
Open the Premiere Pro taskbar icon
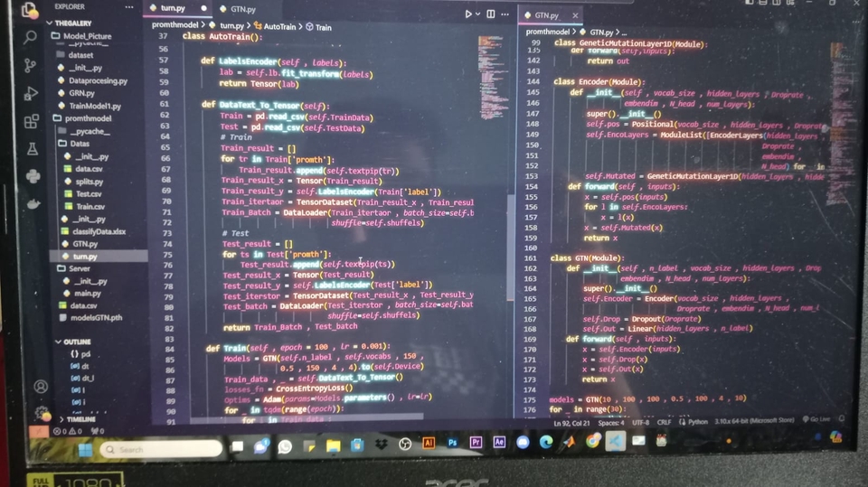tap(476, 442)
